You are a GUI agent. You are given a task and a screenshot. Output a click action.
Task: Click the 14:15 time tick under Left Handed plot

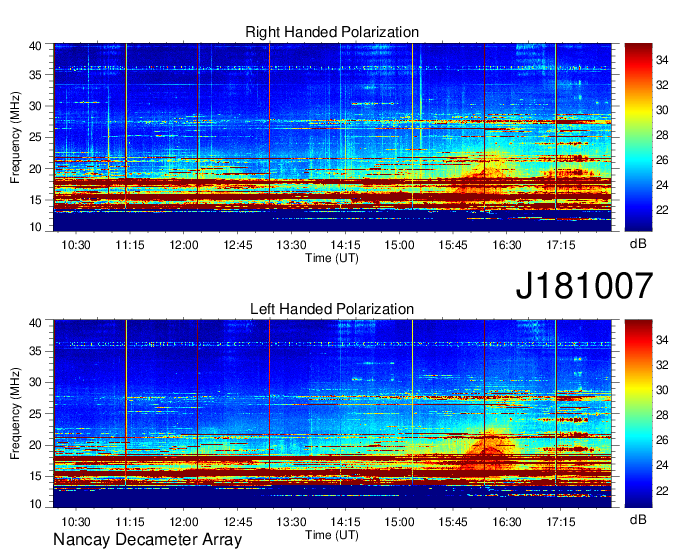tap(345, 522)
